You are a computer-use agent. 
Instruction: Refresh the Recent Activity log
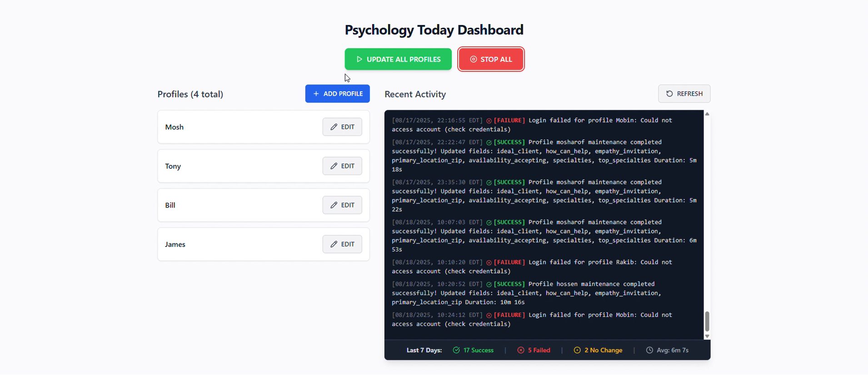[x=684, y=94]
